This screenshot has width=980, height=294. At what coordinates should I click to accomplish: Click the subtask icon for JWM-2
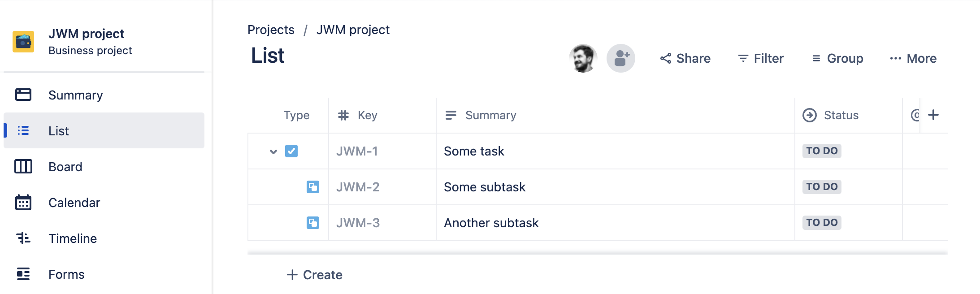[x=313, y=187]
